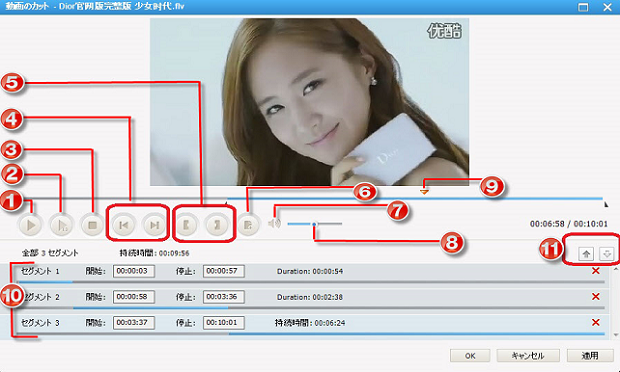Jump to the next segment
The image size is (620, 372).
click(x=154, y=225)
